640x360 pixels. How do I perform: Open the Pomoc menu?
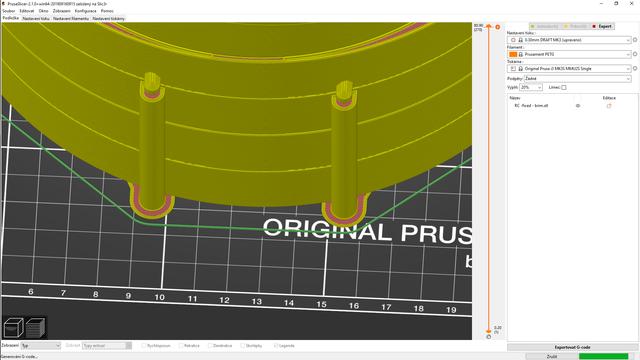tap(107, 11)
